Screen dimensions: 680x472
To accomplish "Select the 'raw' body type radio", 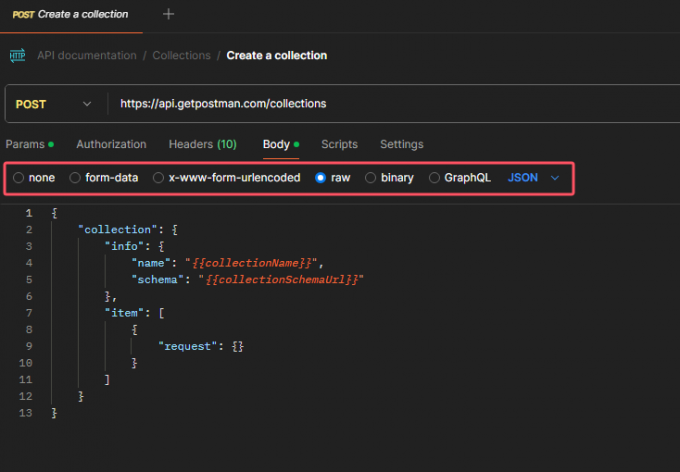I will click(320, 177).
